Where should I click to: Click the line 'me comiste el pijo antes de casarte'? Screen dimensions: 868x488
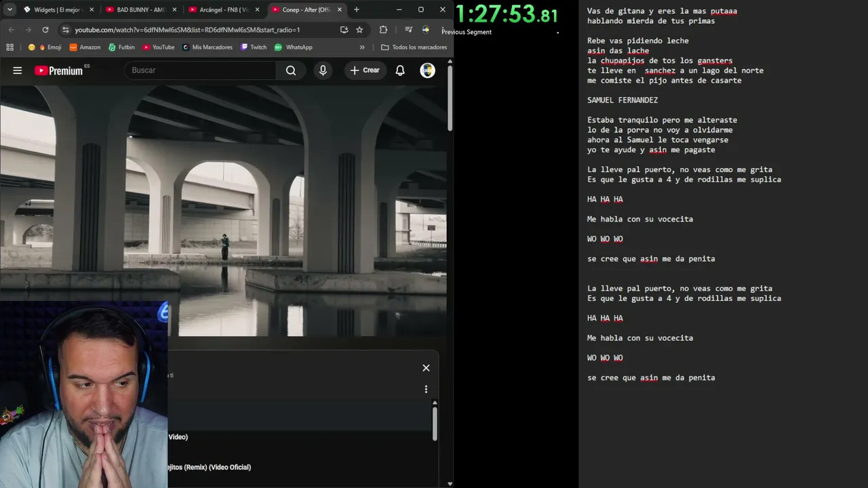pos(665,81)
